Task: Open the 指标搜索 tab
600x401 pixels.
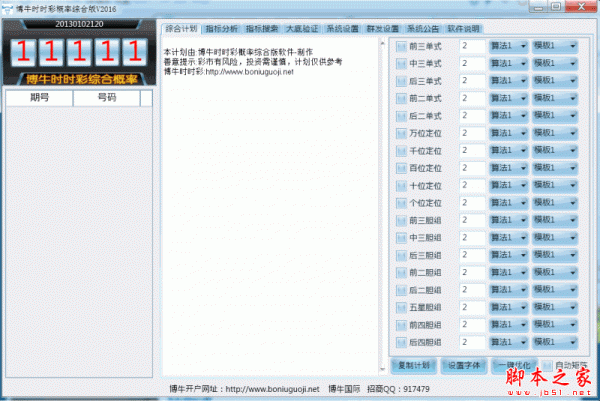Action: (262, 29)
